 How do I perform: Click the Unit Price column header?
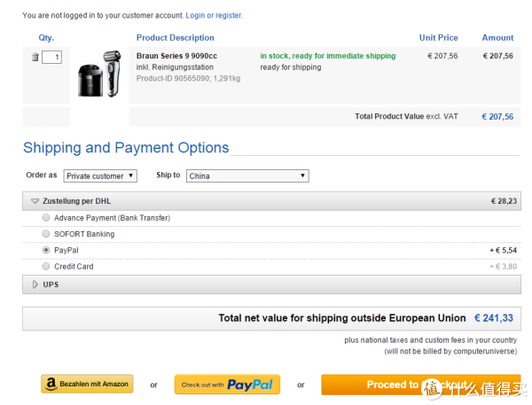coord(438,37)
